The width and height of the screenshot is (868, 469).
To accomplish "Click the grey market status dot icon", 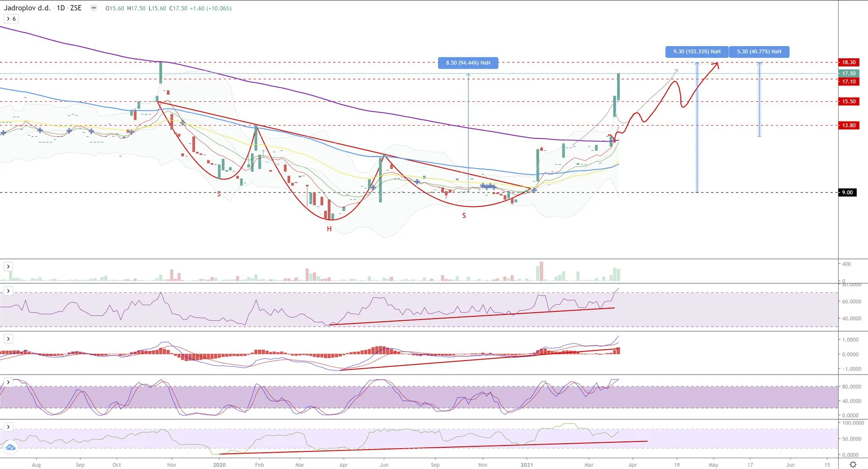I will [x=94, y=8].
